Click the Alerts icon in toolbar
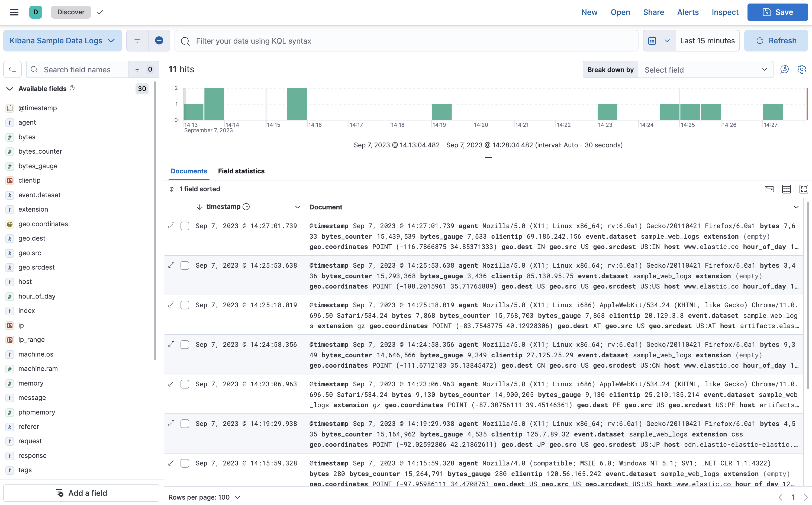The height and width of the screenshot is (505, 812). coord(687,12)
